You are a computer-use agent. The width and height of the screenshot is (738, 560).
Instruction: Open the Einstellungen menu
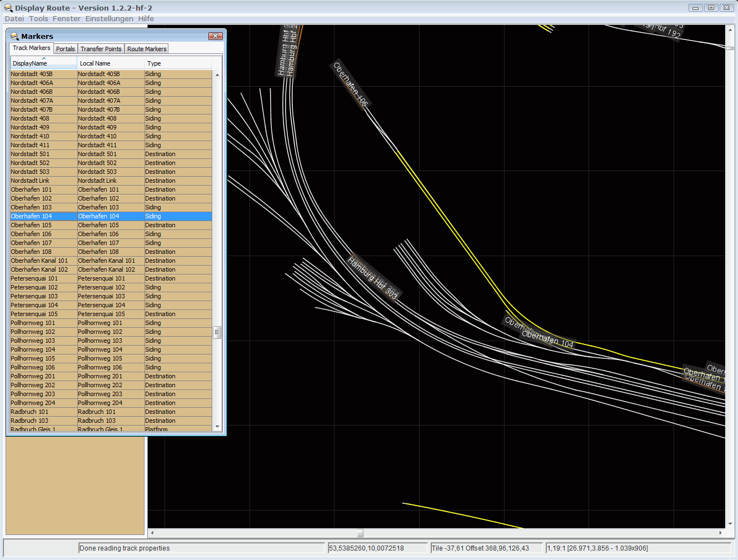click(x=109, y=18)
